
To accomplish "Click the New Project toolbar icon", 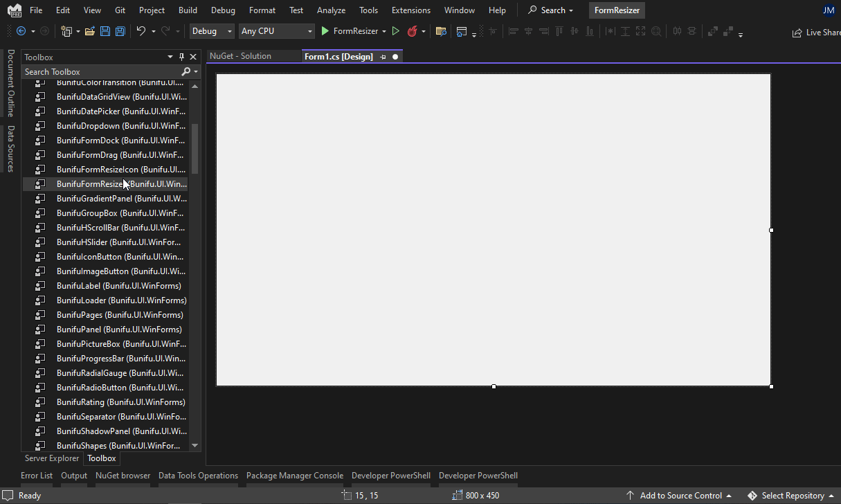I will [x=66, y=31].
